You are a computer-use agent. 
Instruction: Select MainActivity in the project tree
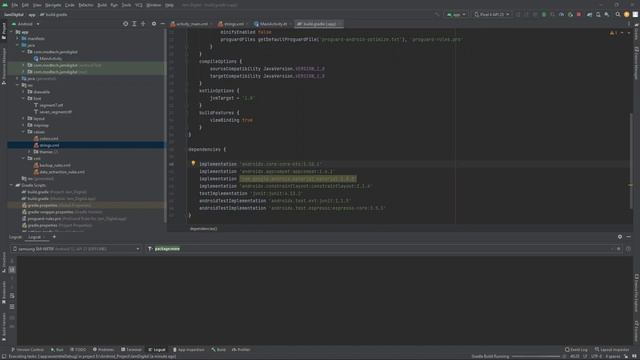[51, 59]
